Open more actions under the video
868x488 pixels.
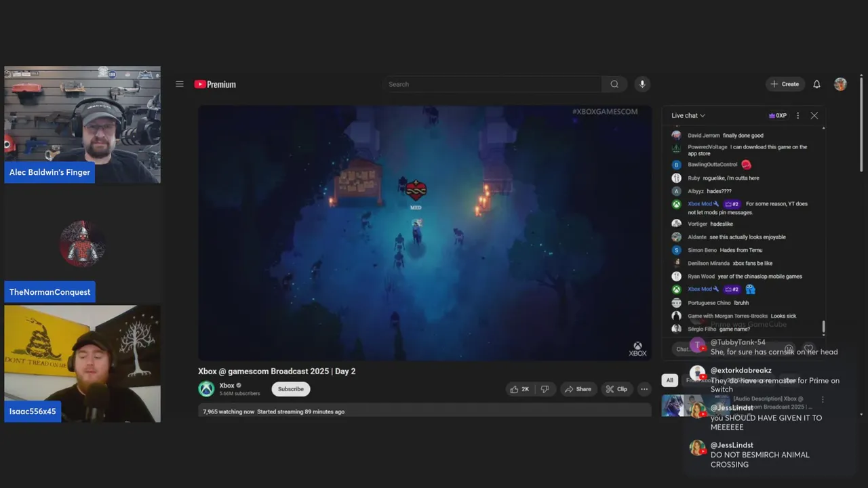pos(644,389)
